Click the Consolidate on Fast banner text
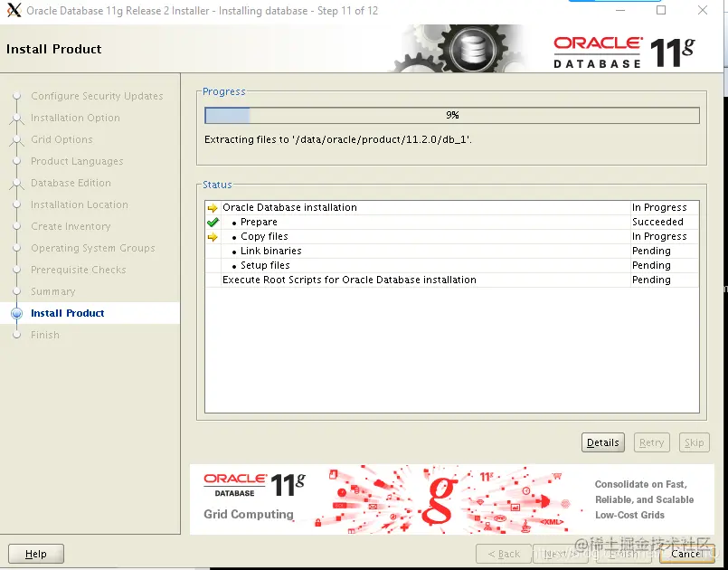 [x=645, y=499]
